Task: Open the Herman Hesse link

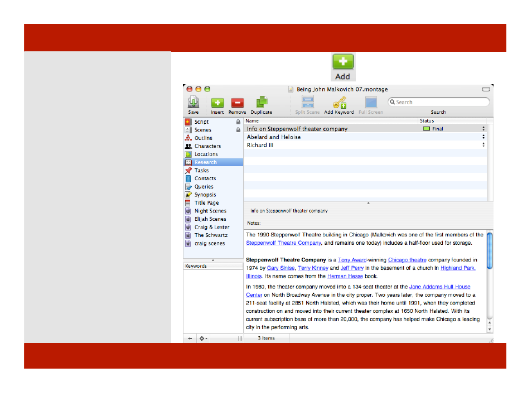Action: click(x=345, y=276)
